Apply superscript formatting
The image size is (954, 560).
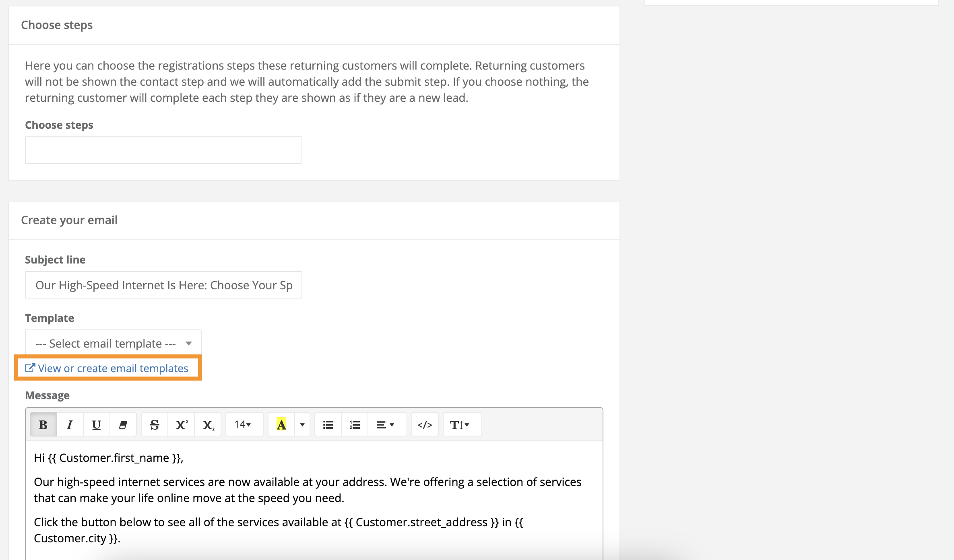coord(181,424)
